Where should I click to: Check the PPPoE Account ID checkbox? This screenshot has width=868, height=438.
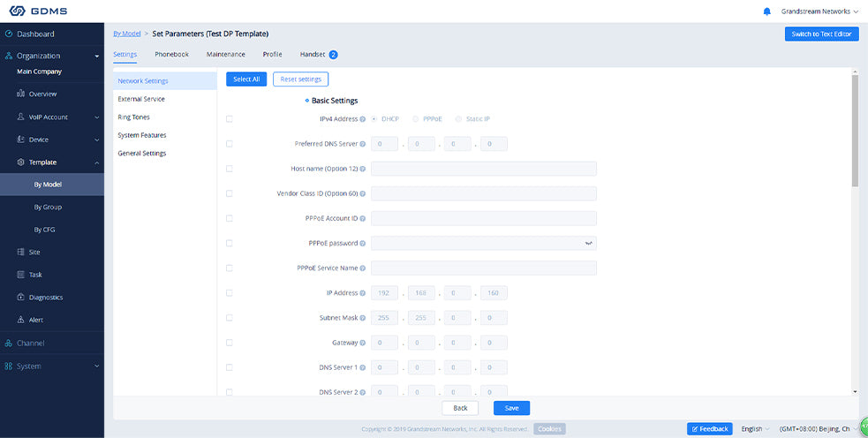(230, 219)
